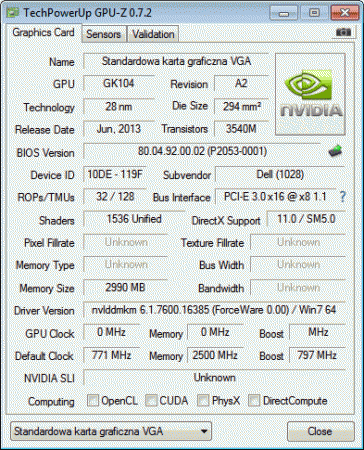Click Device ID field 10DE - 119F
Viewport: 364px width, 450px height.
[x=115, y=174]
